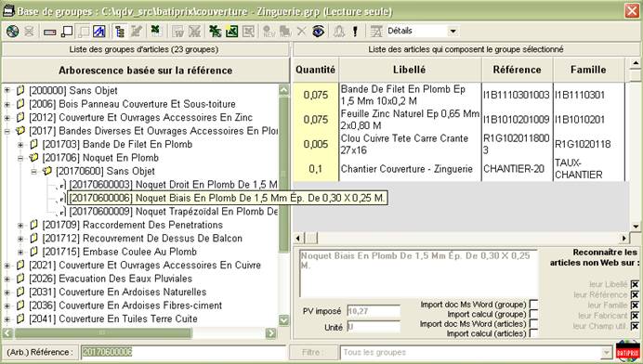Click the window icon in the title bar

pyautogui.click(x=8, y=11)
